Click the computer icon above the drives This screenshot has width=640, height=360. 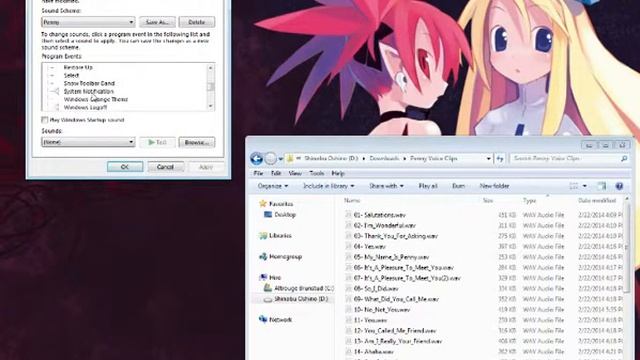coord(263,277)
